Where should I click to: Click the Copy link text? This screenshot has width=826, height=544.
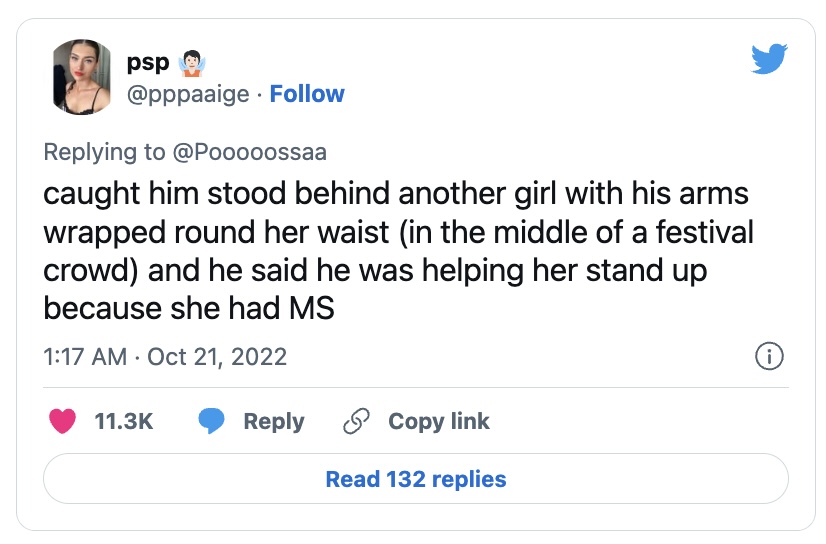coord(439,421)
